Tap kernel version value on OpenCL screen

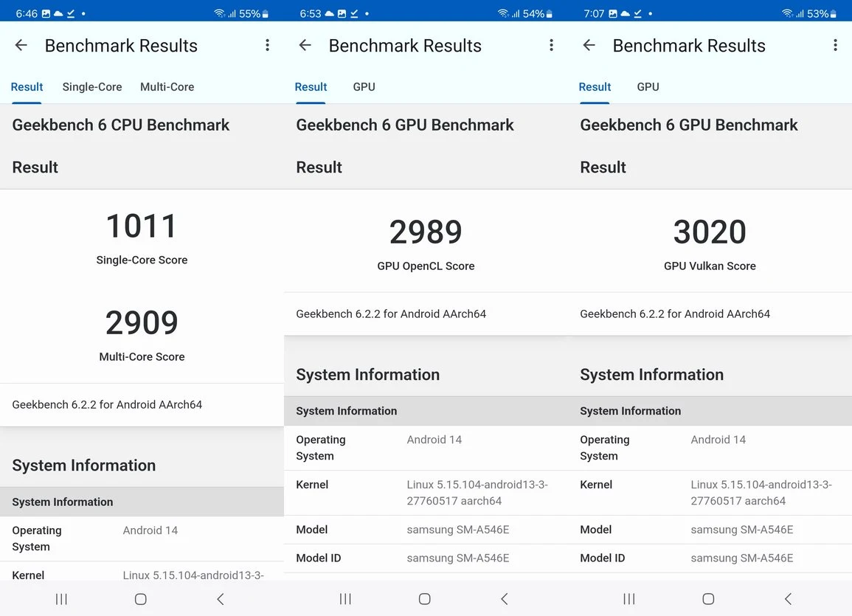click(477, 493)
